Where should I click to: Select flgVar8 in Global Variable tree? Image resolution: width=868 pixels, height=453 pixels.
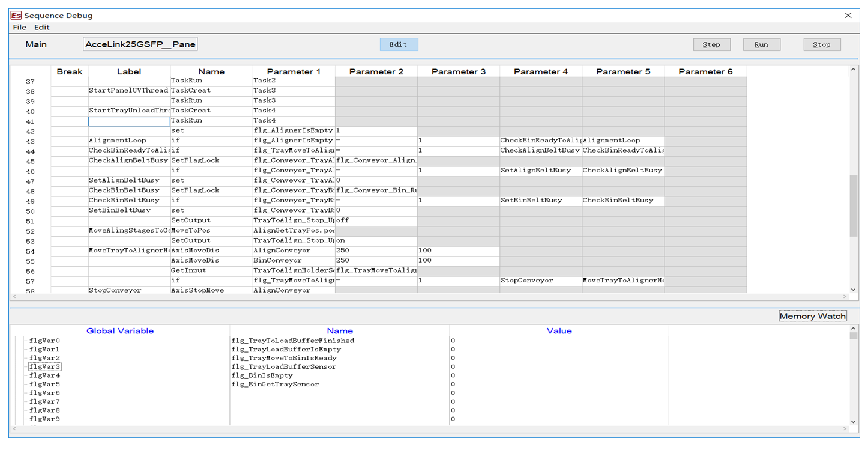pos(44,410)
